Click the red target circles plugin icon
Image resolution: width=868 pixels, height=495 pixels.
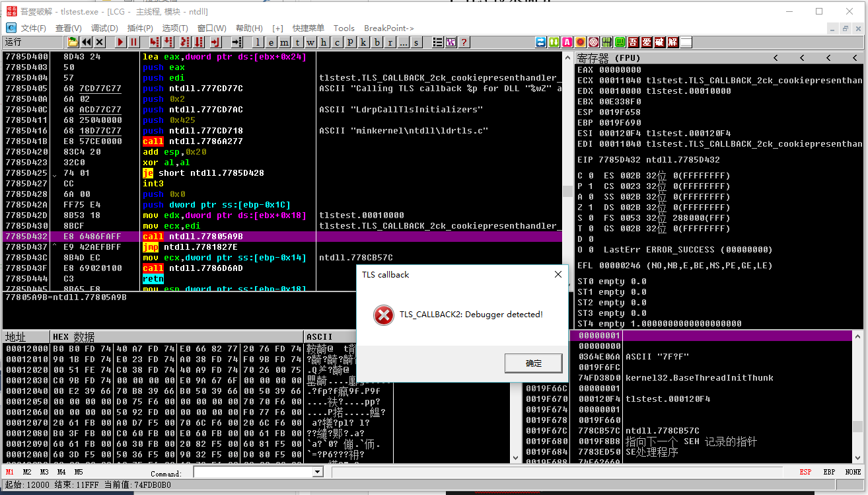click(593, 42)
